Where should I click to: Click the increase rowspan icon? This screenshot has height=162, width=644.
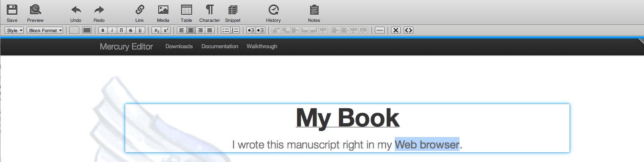coord(354,30)
